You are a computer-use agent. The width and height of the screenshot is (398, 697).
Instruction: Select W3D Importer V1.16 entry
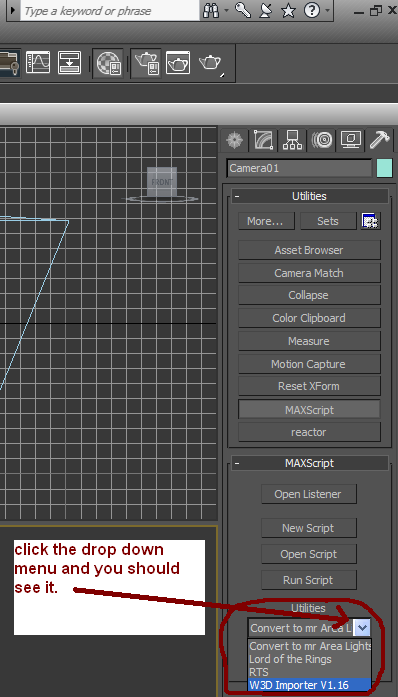[310, 685]
